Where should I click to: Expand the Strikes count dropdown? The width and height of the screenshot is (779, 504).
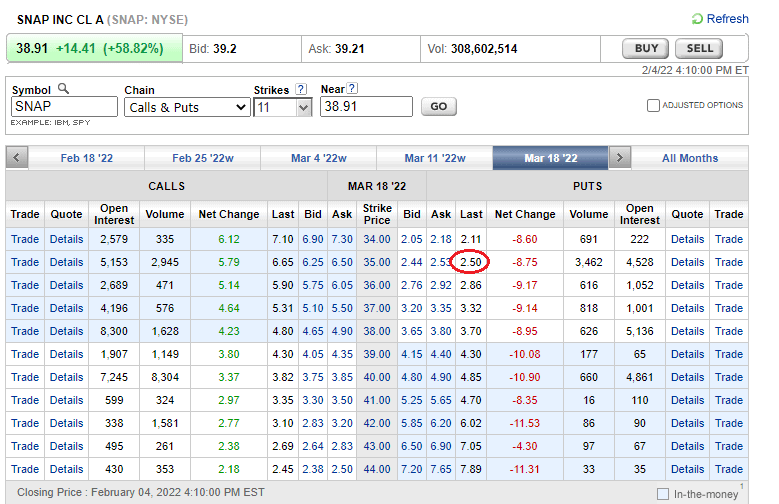283,107
